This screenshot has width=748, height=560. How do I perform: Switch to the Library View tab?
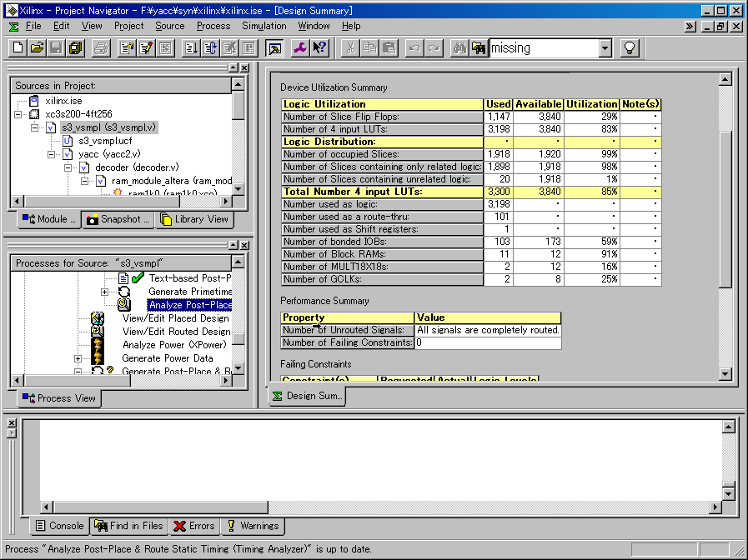tap(193, 220)
